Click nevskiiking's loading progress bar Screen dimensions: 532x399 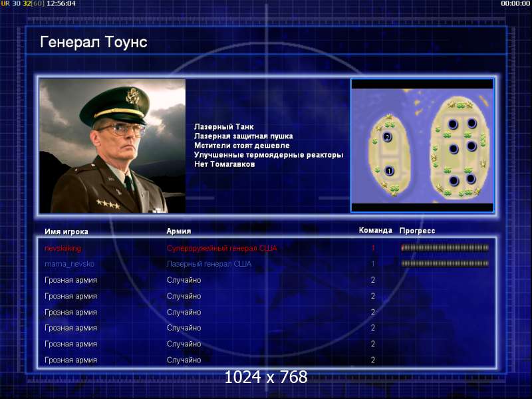(x=445, y=248)
